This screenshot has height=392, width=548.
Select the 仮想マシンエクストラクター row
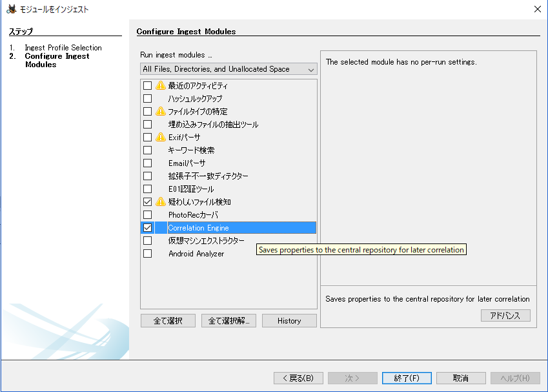point(228,241)
